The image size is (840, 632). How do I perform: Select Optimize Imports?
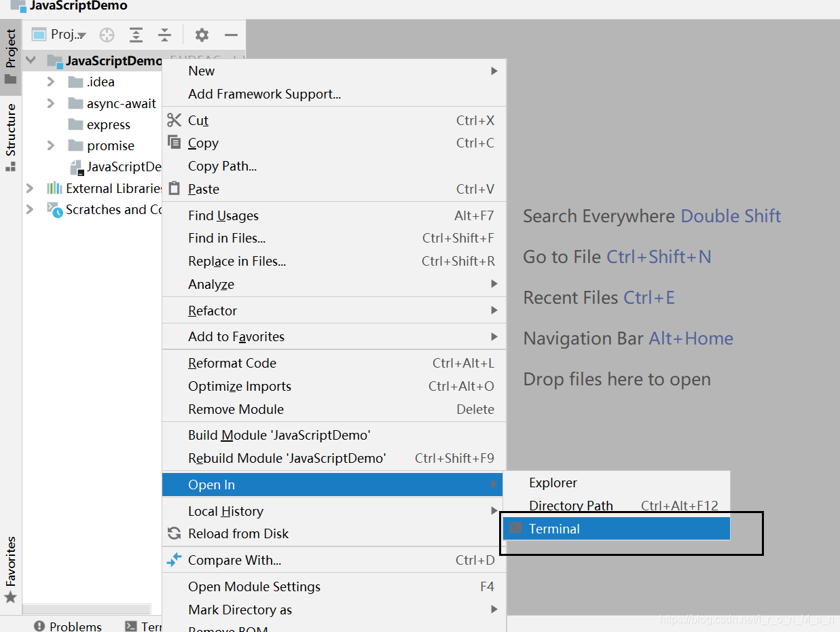pos(334,386)
